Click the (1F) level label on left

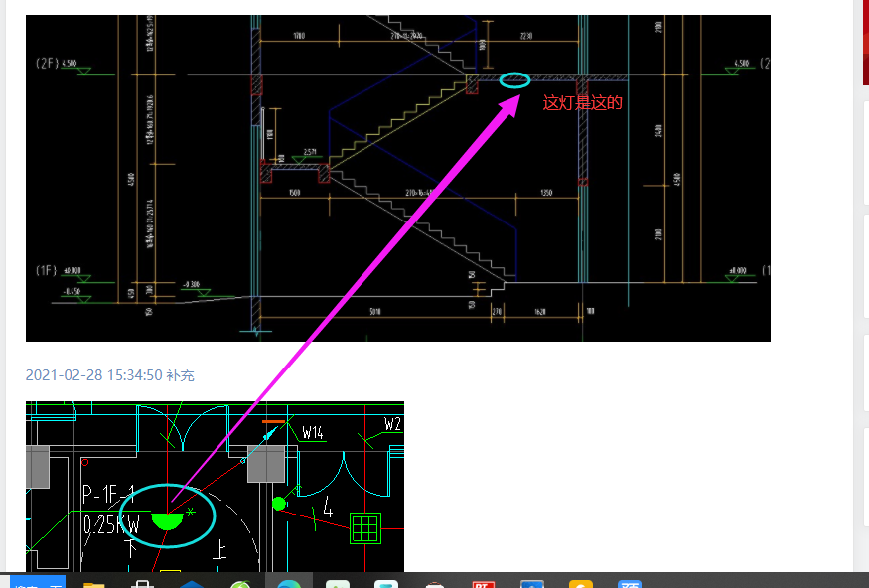click(x=47, y=270)
